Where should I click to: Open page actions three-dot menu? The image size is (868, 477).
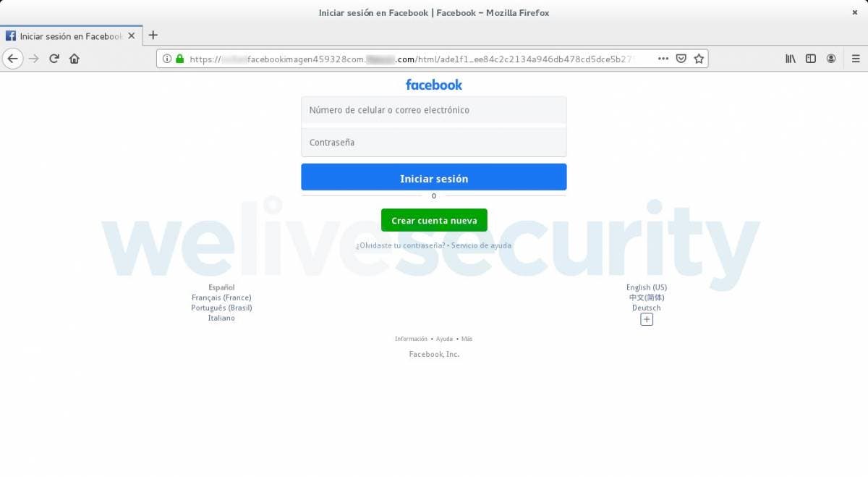tap(663, 59)
